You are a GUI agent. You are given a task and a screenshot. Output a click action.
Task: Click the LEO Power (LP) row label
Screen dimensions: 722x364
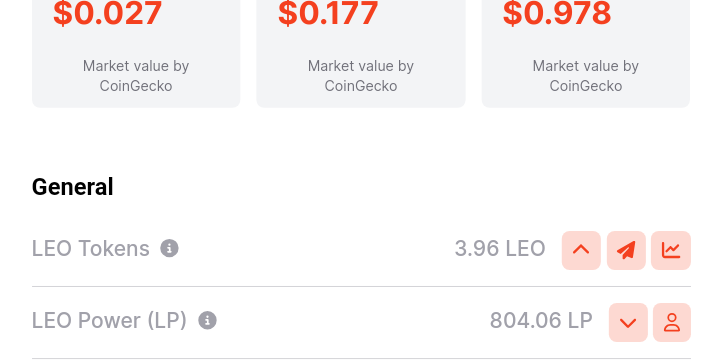[109, 321]
